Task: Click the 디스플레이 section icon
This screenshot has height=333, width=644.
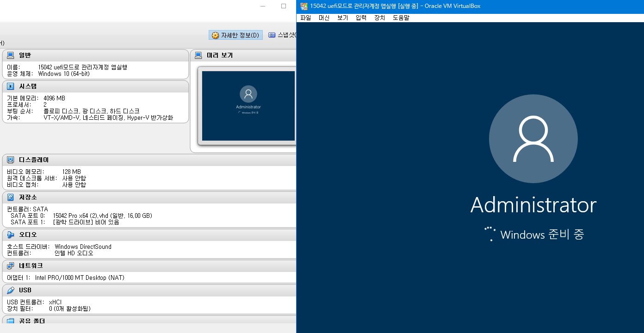Action: coord(10,160)
